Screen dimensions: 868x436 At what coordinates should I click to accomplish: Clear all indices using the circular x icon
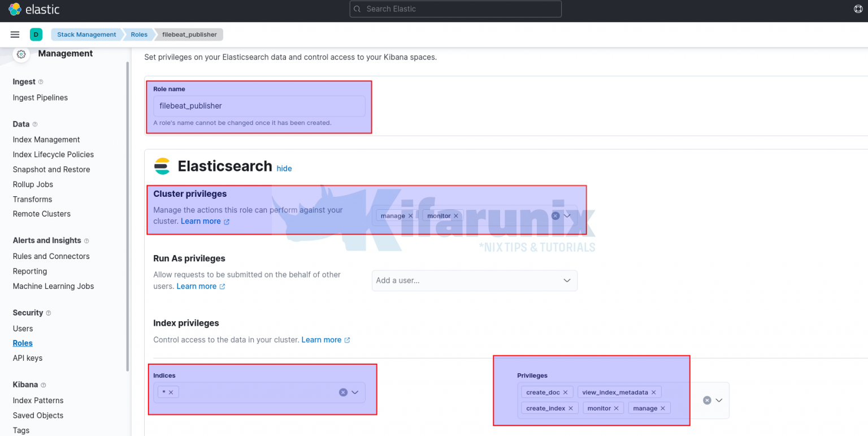pyautogui.click(x=343, y=391)
